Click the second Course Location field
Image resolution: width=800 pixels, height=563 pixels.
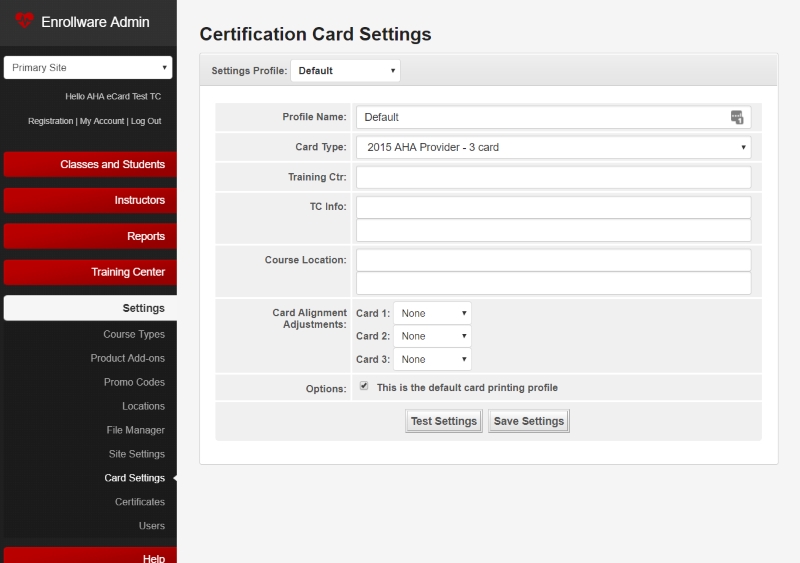(x=554, y=283)
